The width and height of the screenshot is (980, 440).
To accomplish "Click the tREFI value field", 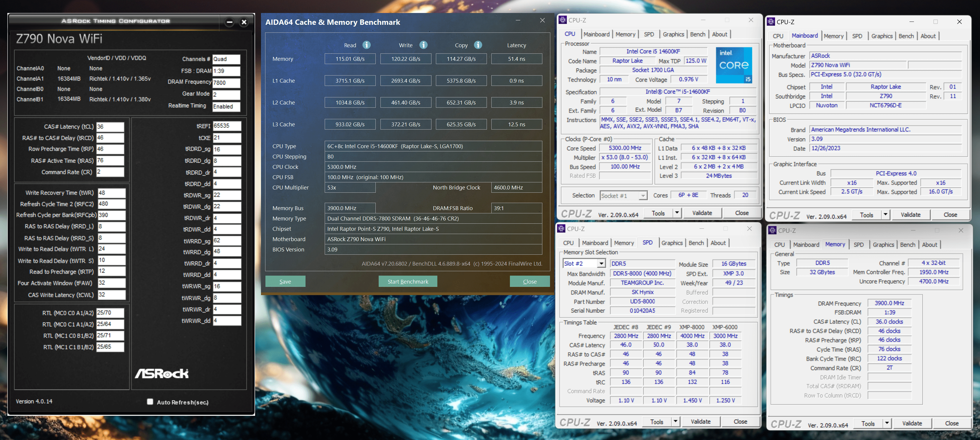I will (x=227, y=126).
